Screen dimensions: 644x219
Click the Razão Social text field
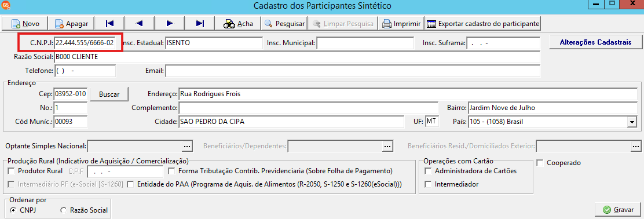(297, 57)
